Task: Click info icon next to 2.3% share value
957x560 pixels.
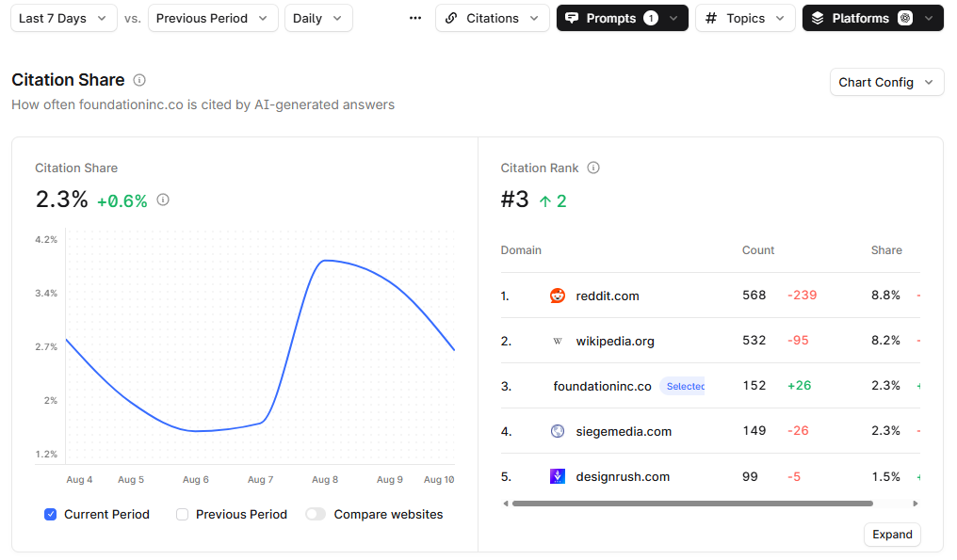Action: [163, 200]
